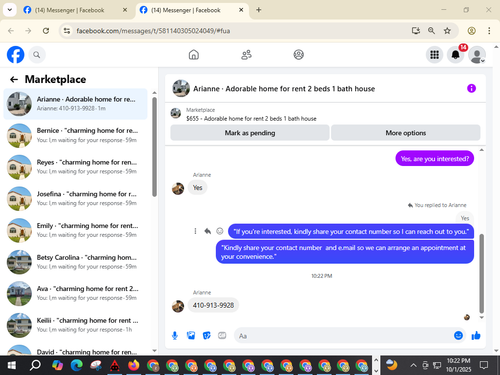Click More options button

pos(406,133)
